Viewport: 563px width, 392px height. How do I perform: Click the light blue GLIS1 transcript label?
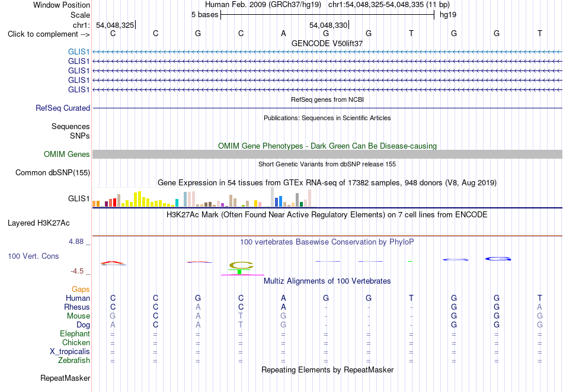point(79,52)
